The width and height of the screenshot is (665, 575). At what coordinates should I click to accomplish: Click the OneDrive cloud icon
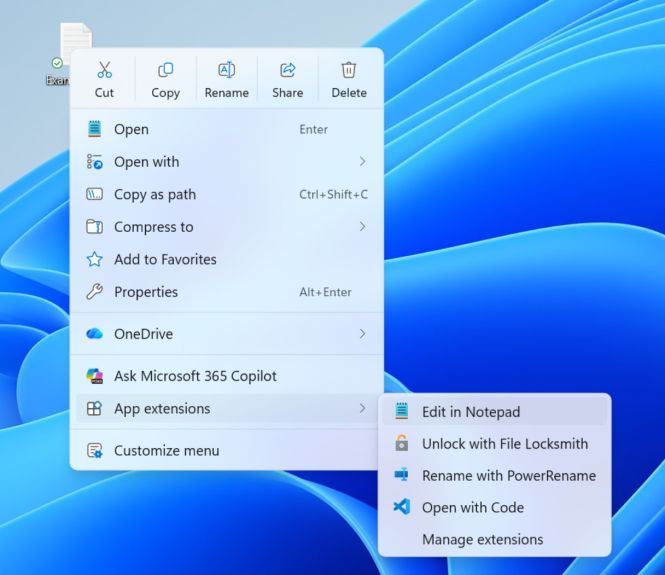[95, 334]
